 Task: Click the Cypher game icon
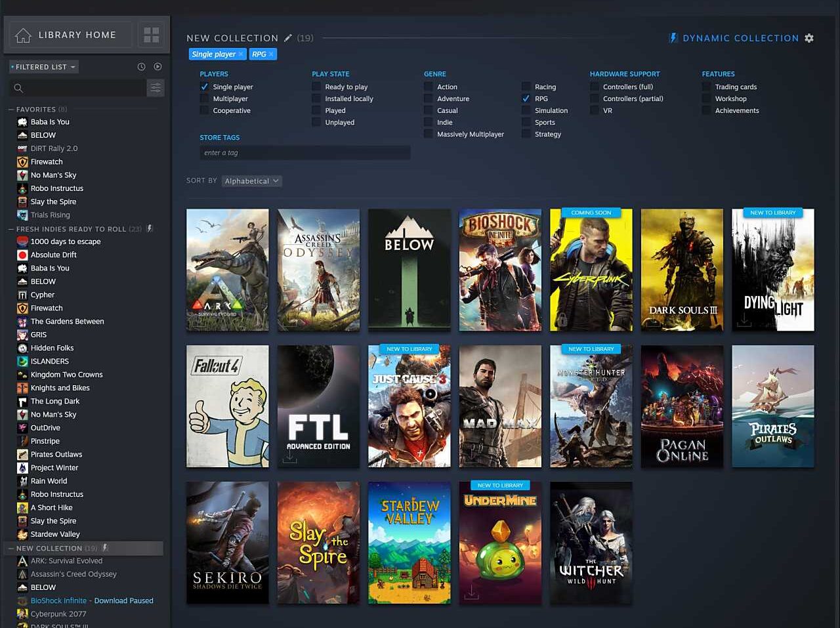click(22, 295)
